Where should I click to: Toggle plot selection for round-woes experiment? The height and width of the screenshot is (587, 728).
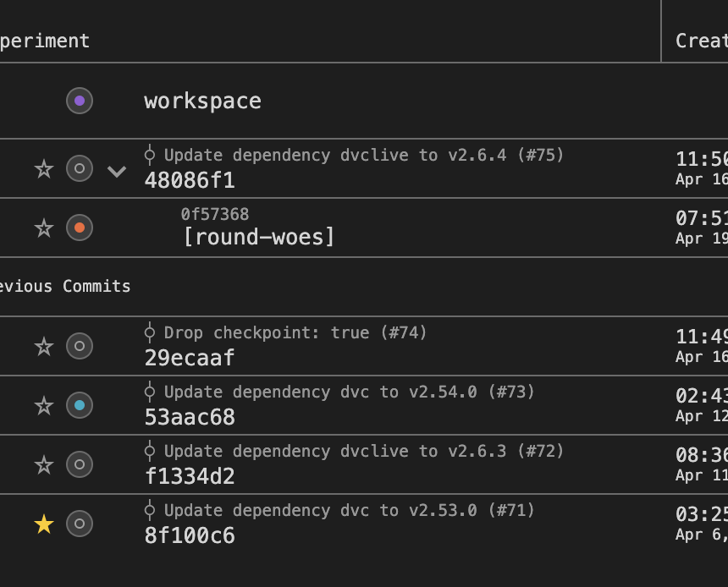click(80, 228)
